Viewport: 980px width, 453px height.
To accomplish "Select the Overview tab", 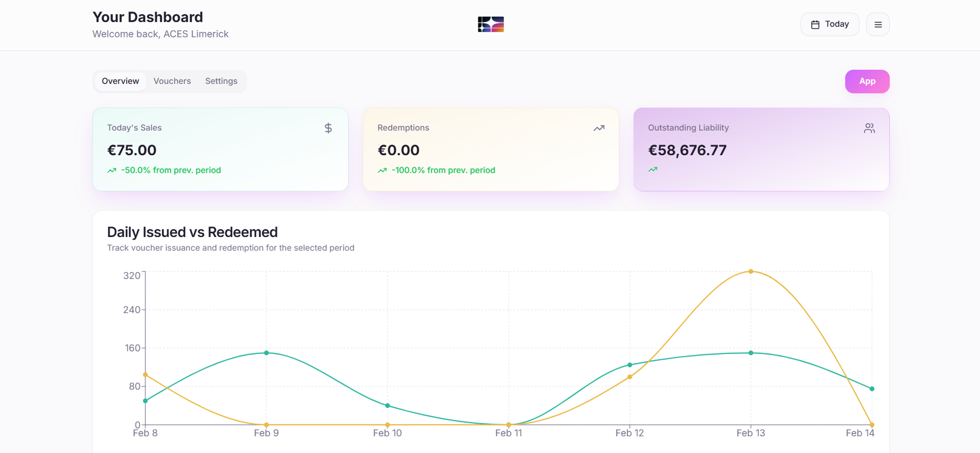I will tap(120, 81).
